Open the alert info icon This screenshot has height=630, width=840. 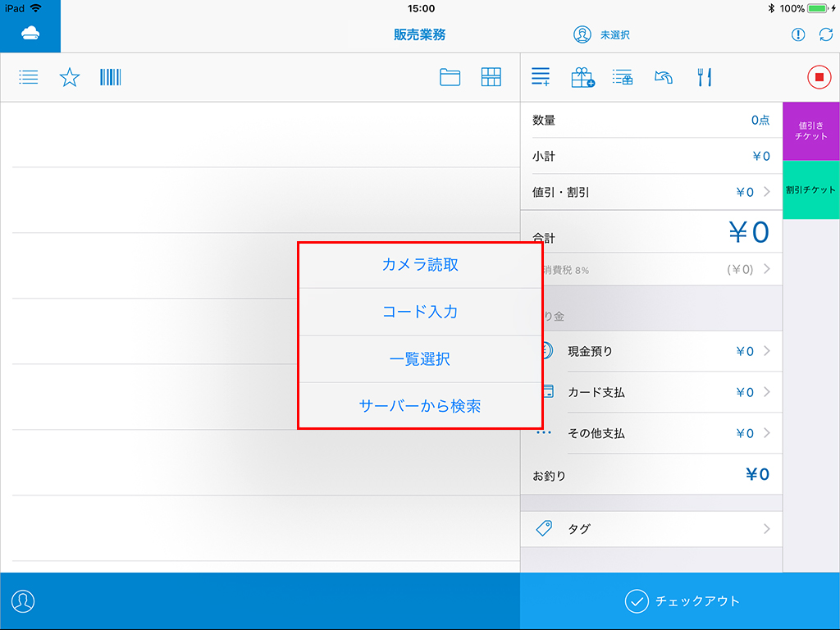tap(798, 34)
